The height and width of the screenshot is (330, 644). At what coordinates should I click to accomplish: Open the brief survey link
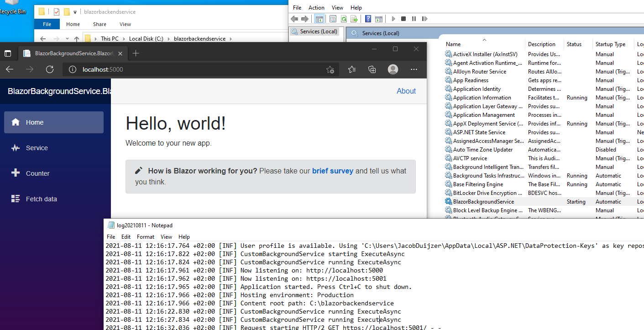pyautogui.click(x=333, y=171)
